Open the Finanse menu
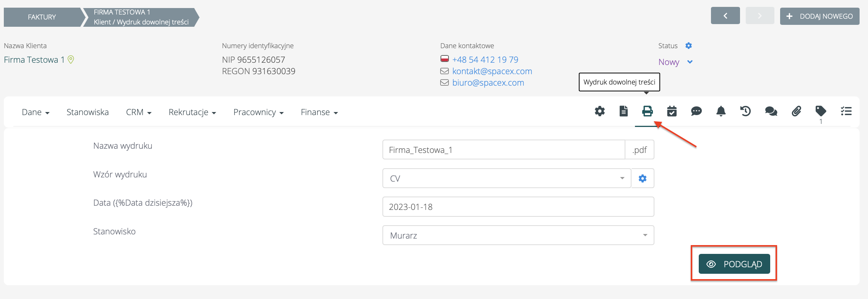The image size is (868, 299). (x=319, y=112)
